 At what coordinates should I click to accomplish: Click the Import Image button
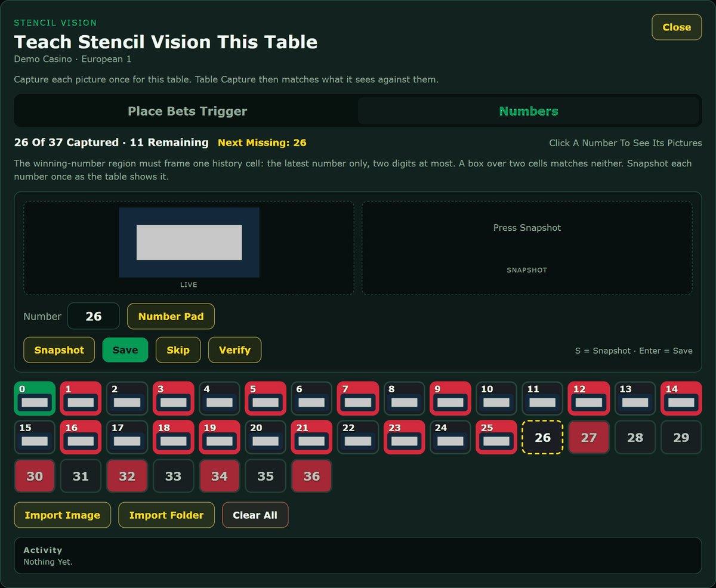[63, 515]
